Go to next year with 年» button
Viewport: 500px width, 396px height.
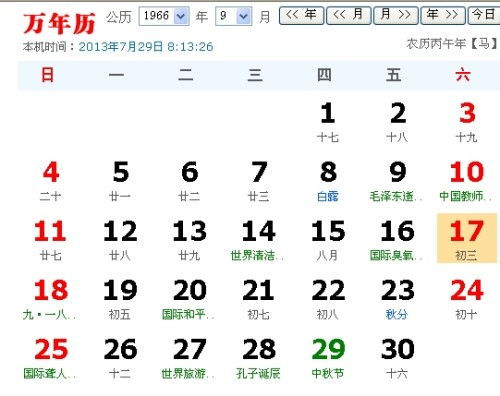443,15
